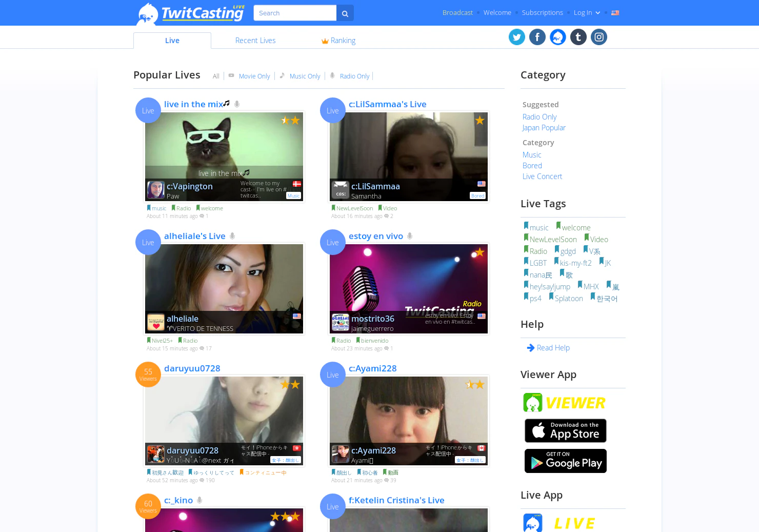Open the c:Ayami228 stream thumbnail
This screenshot has width=759, height=532.
click(x=409, y=421)
